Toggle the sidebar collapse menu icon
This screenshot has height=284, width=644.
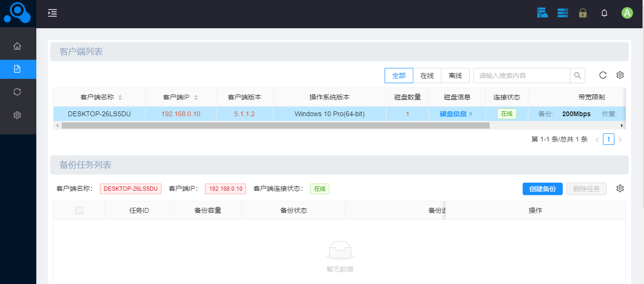pyautogui.click(x=53, y=13)
